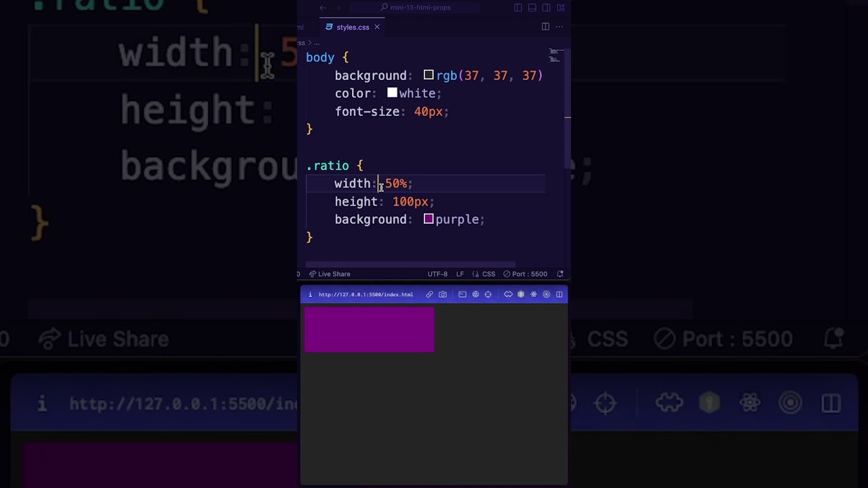Screen dimensions: 868x488
Task: Click the browser info icon beside the URL
Action: click(310, 294)
